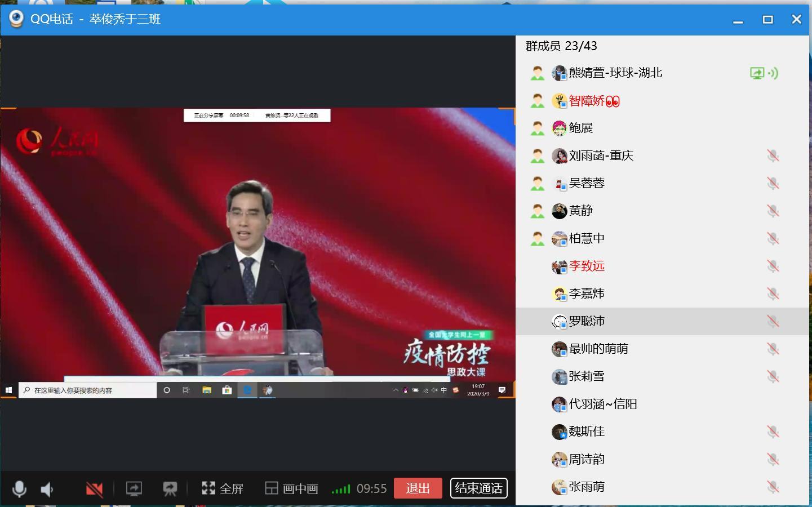Click the share screen icon

[134, 488]
